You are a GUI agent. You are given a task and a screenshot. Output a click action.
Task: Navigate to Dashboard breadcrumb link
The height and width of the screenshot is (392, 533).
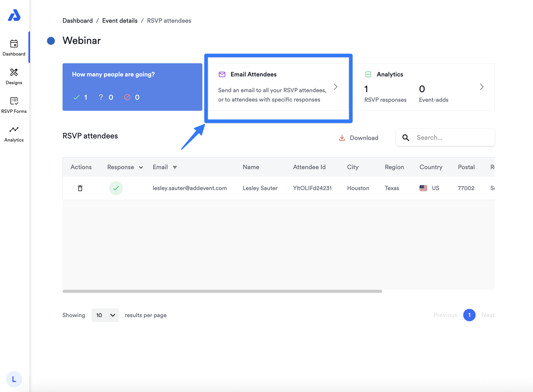point(78,21)
